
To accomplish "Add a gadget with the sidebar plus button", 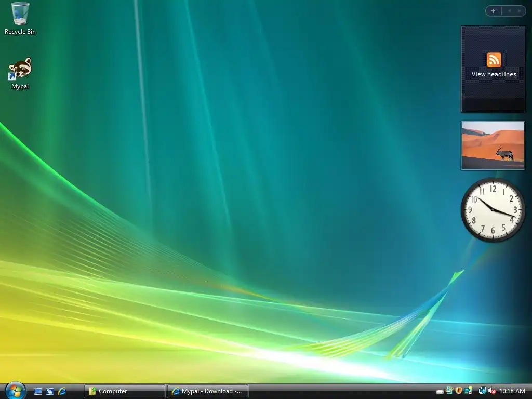I will pos(493,11).
